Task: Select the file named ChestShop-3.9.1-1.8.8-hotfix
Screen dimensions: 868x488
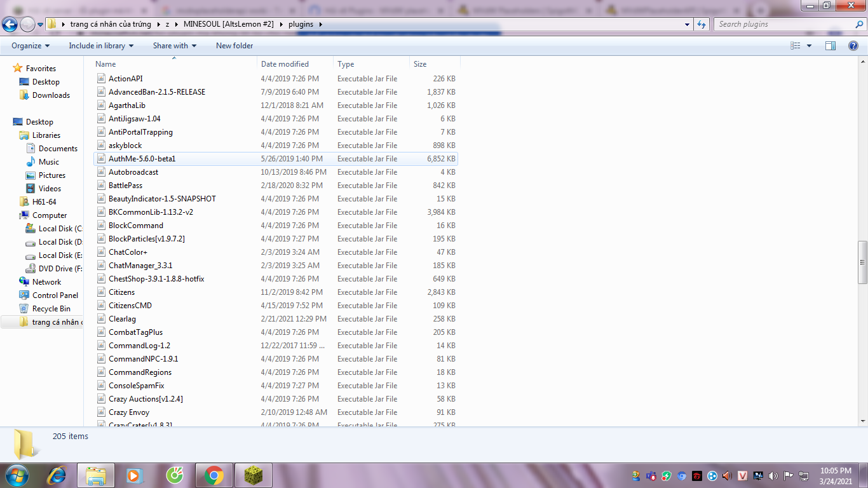Action: tap(156, 279)
